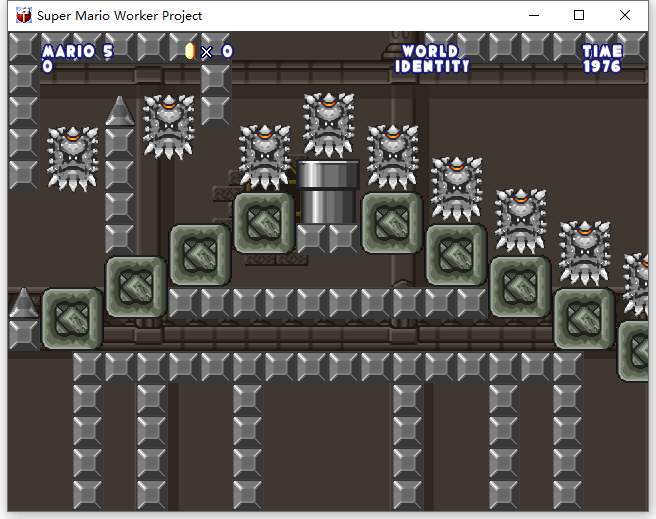This screenshot has width=656, height=519.
Task: Click the 'Super Mario Worker Project' window title
Action: coord(120,16)
